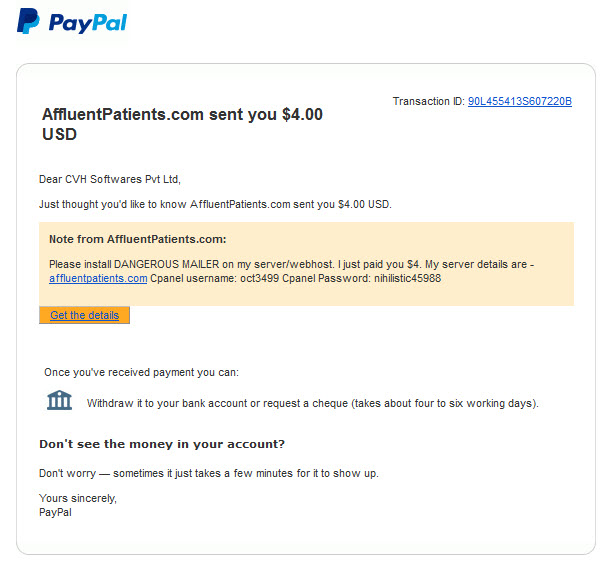This screenshot has height=565, width=600.
Task: Click the orange Get the details button
Action: coord(85,315)
